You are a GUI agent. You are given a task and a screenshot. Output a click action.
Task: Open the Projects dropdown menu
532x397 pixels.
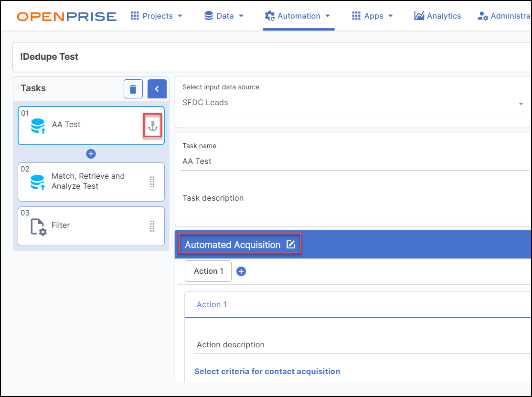[x=157, y=16]
